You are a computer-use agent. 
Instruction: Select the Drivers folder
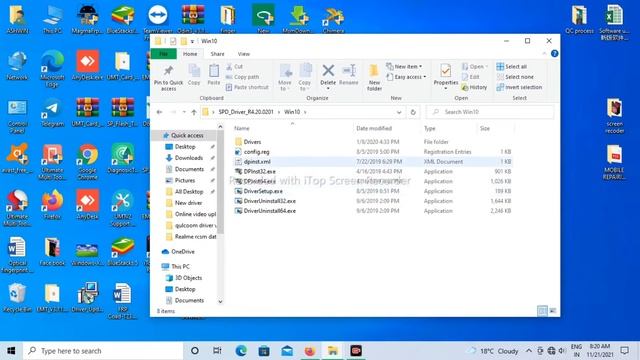point(252,142)
